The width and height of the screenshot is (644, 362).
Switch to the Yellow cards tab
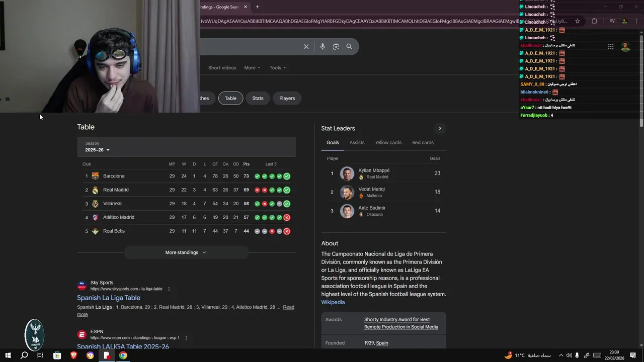(x=388, y=143)
